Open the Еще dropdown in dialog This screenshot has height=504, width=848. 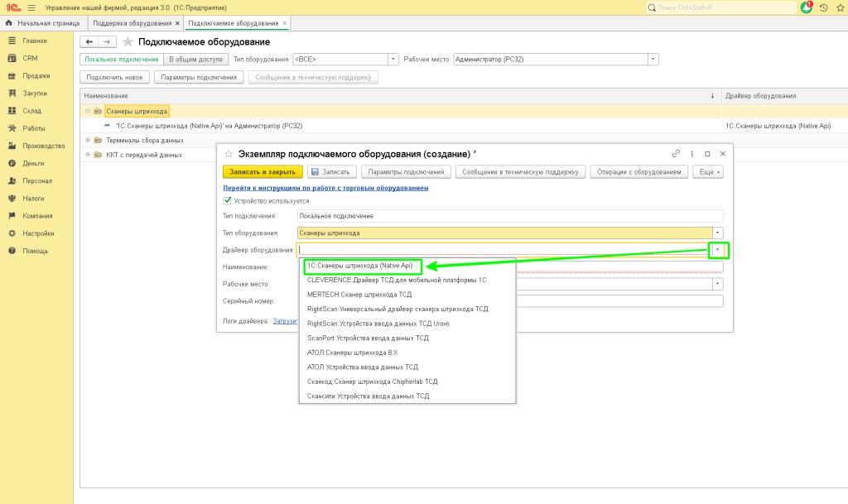click(x=706, y=172)
